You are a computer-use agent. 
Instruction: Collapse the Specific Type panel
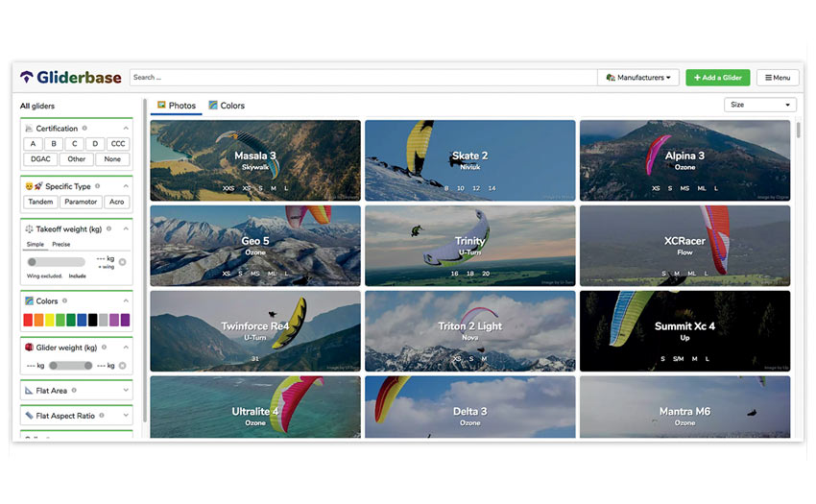(126, 186)
